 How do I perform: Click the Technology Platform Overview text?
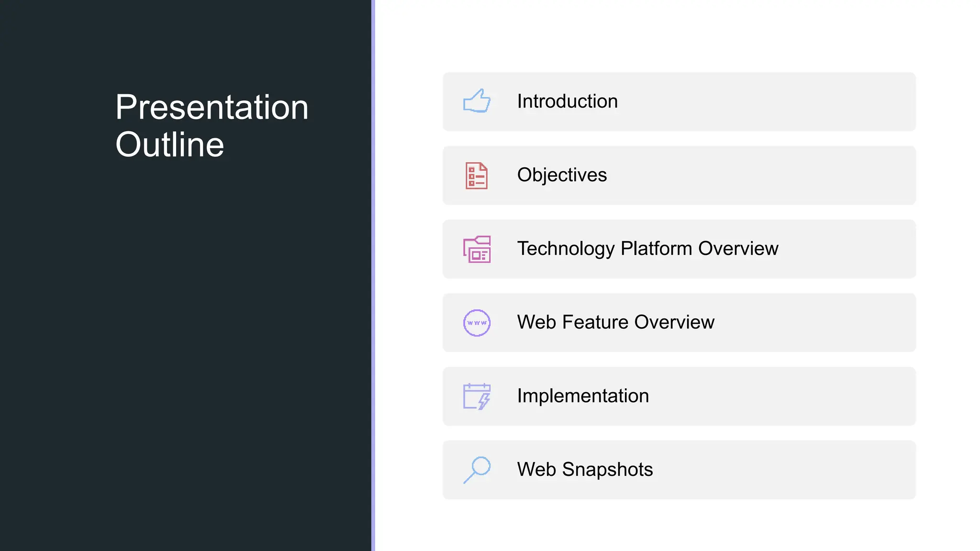(647, 249)
